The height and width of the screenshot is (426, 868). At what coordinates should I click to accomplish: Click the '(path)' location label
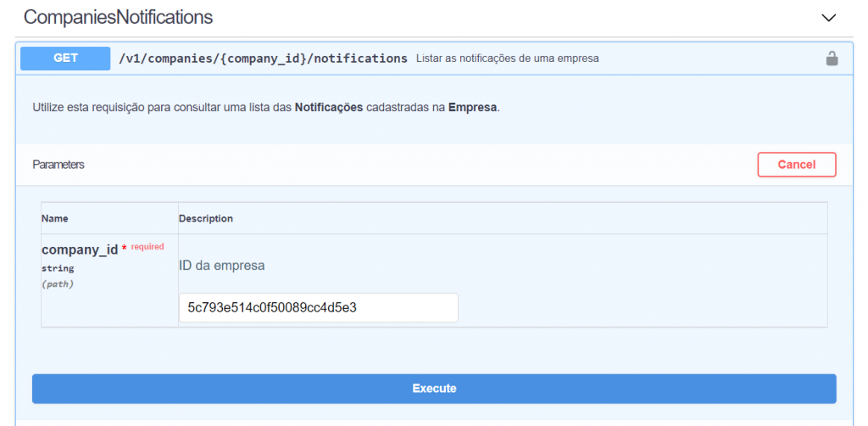pos(58,284)
